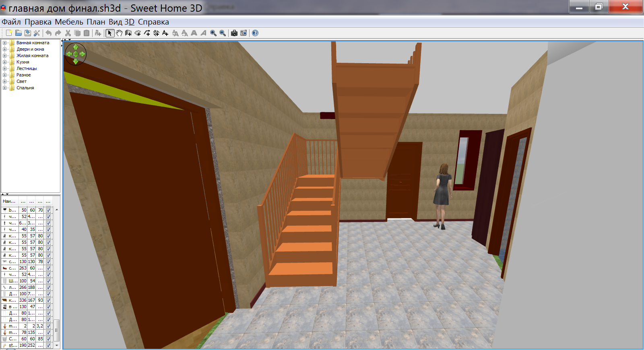Zoom in with the magnifier plus icon
Image resolution: width=644 pixels, height=350 pixels.
tap(213, 33)
